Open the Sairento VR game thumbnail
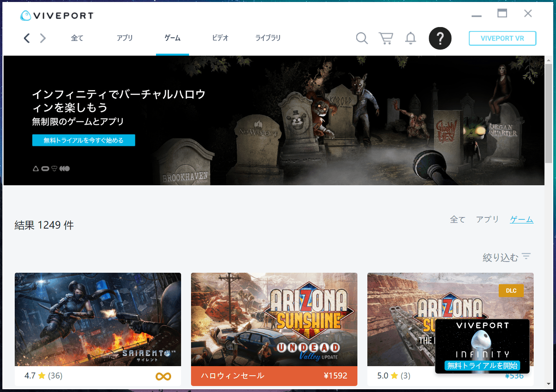Screen dimensions: 556x392 tap(98, 319)
